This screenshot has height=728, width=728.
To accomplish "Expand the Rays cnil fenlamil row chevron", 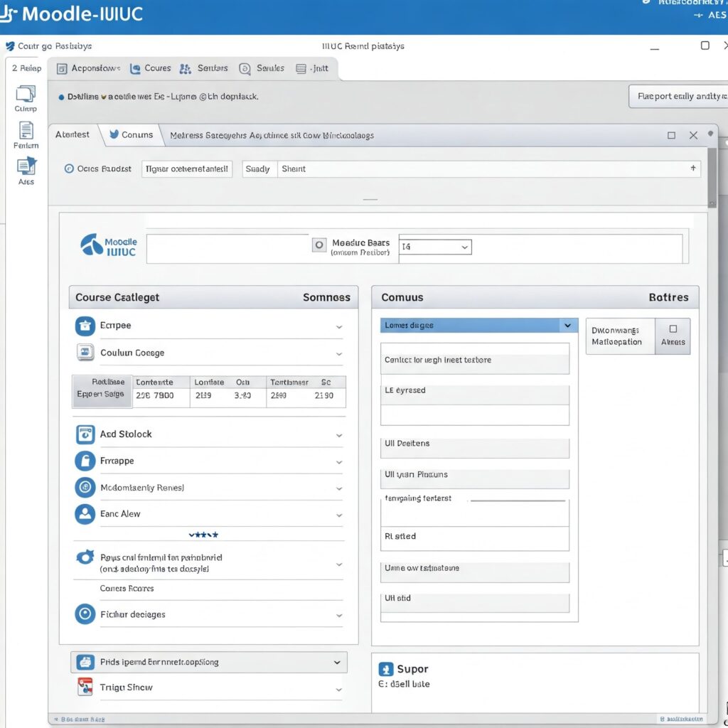I will [339, 564].
